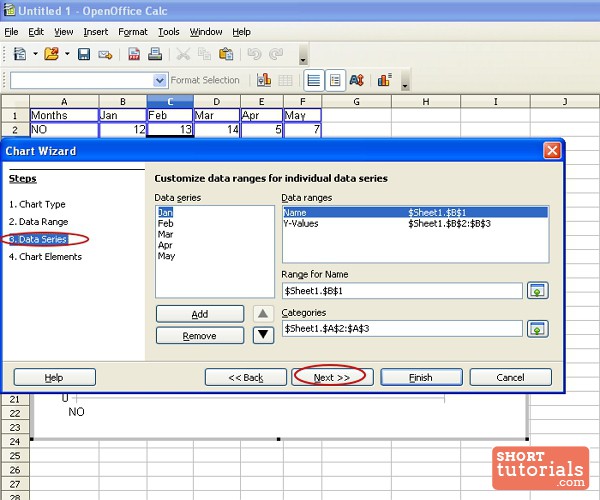Open the Insert menu
The height and width of the screenshot is (500, 600).
tap(96, 32)
